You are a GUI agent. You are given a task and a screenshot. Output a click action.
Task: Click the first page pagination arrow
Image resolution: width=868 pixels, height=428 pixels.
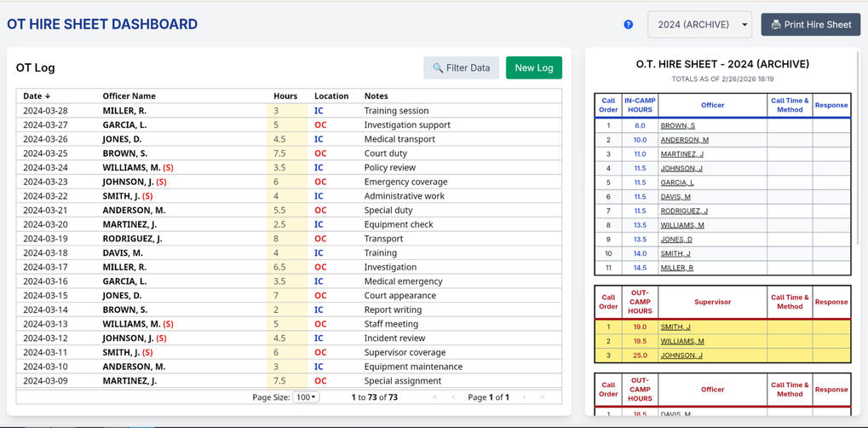click(435, 397)
